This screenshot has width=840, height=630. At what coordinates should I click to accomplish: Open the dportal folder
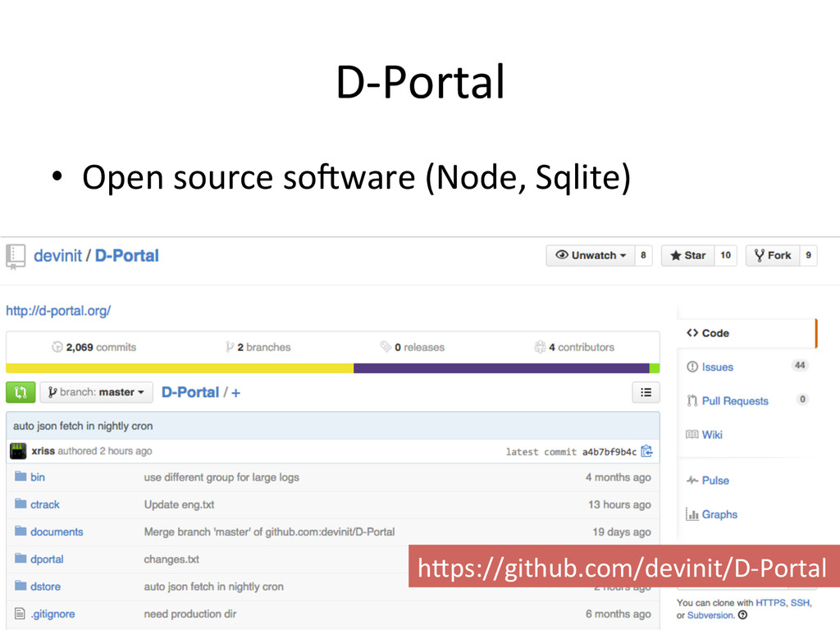[x=47, y=559]
